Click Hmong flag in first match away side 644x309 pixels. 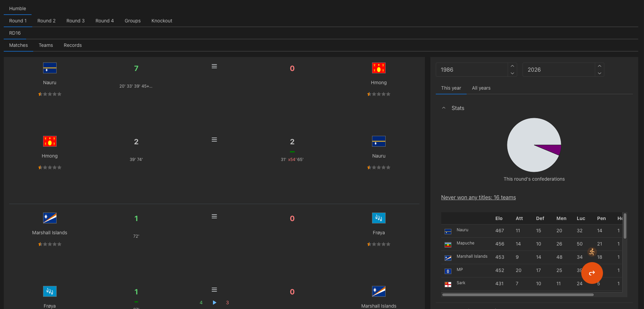coord(379,68)
